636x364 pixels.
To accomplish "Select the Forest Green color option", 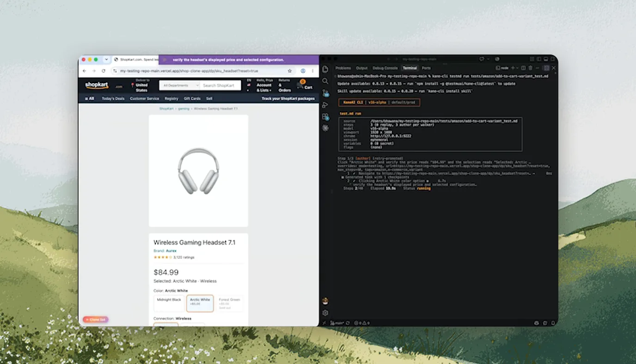I will (x=229, y=303).
